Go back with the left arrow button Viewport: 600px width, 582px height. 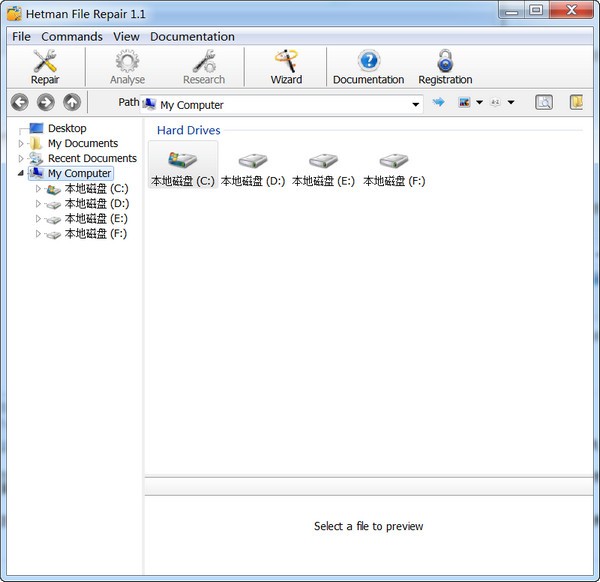20,102
